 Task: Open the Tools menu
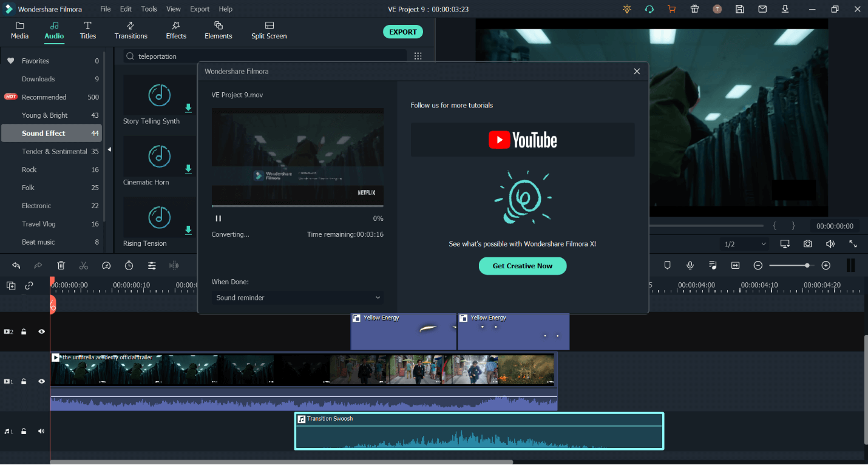149,9
